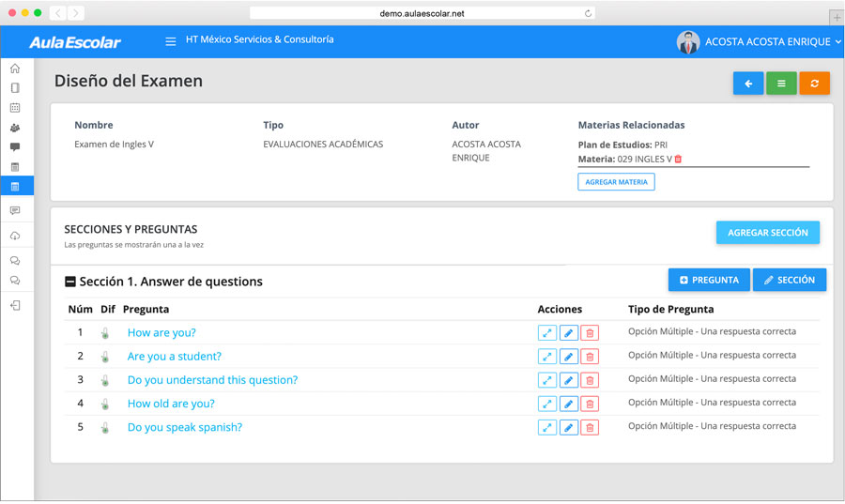The image size is (845, 504).
Task: Open the Home icon in the sidebar
Action: (15, 69)
